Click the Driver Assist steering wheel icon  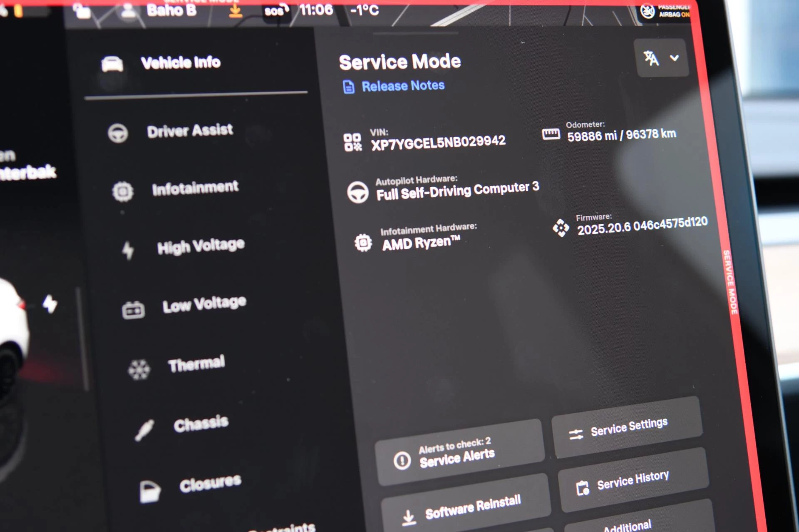118,134
